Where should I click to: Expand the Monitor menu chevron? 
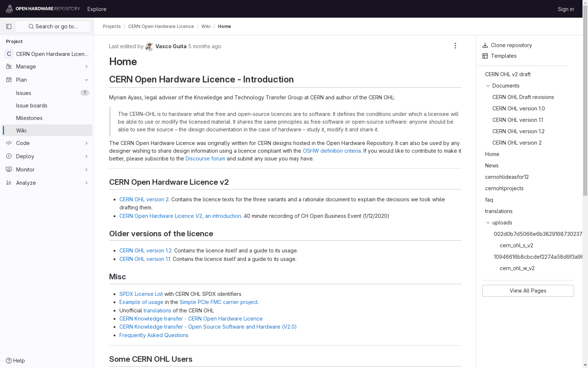click(86, 170)
